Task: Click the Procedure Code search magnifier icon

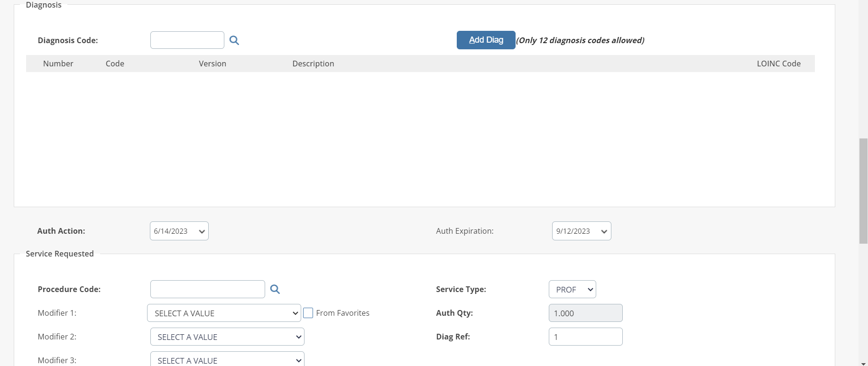Action: coord(275,289)
